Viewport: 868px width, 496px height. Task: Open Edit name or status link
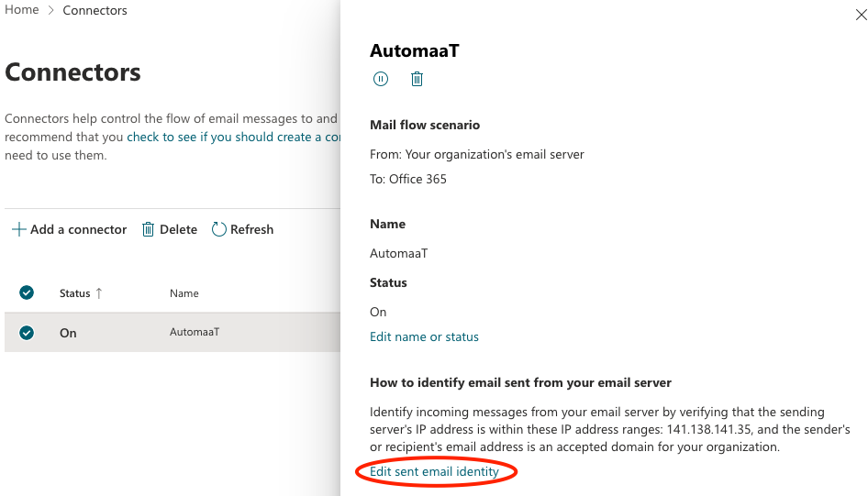click(x=424, y=336)
